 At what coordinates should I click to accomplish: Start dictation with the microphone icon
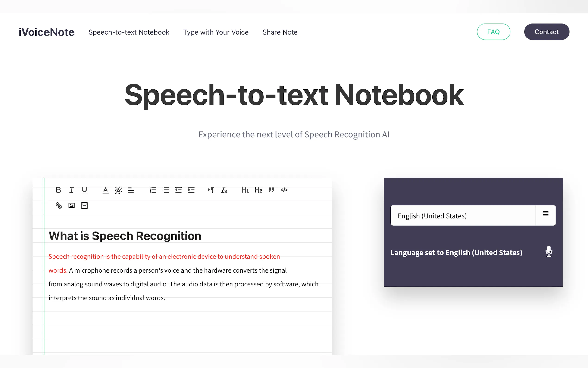point(549,252)
